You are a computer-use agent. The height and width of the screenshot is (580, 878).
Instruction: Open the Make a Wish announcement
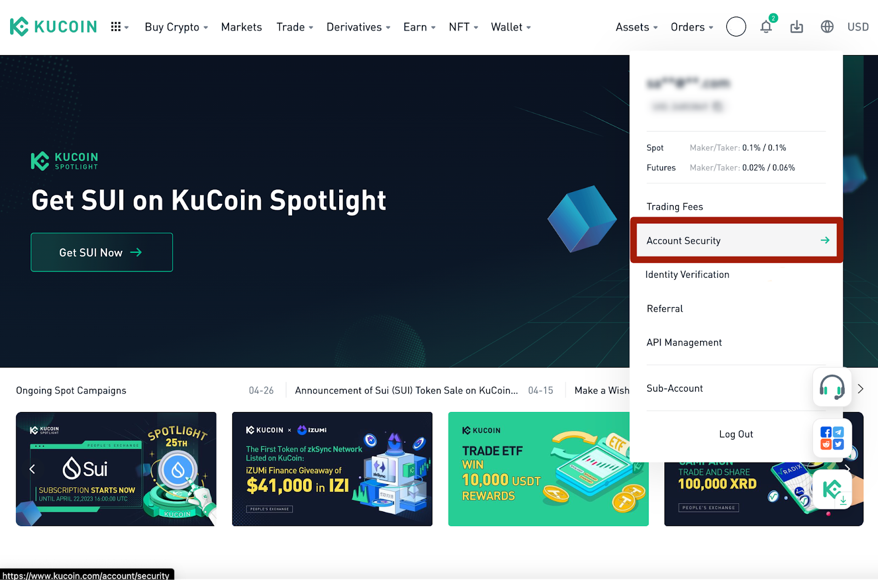click(602, 390)
